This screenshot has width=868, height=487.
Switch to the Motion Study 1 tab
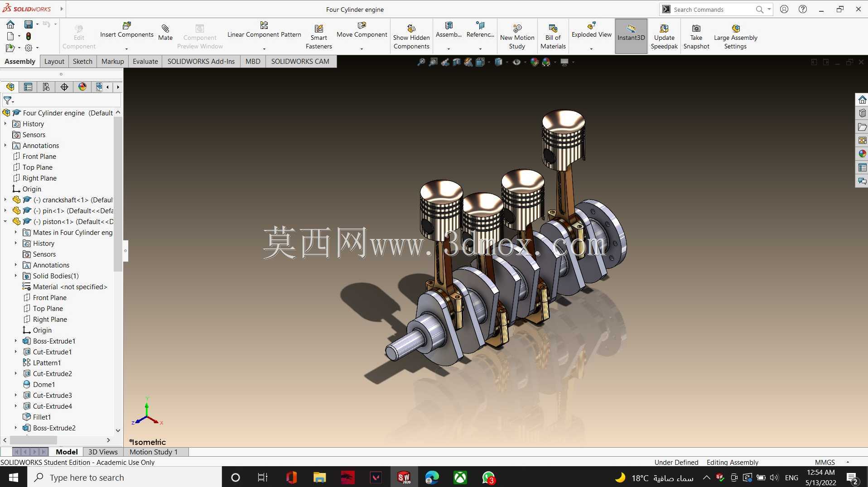point(154,452)
